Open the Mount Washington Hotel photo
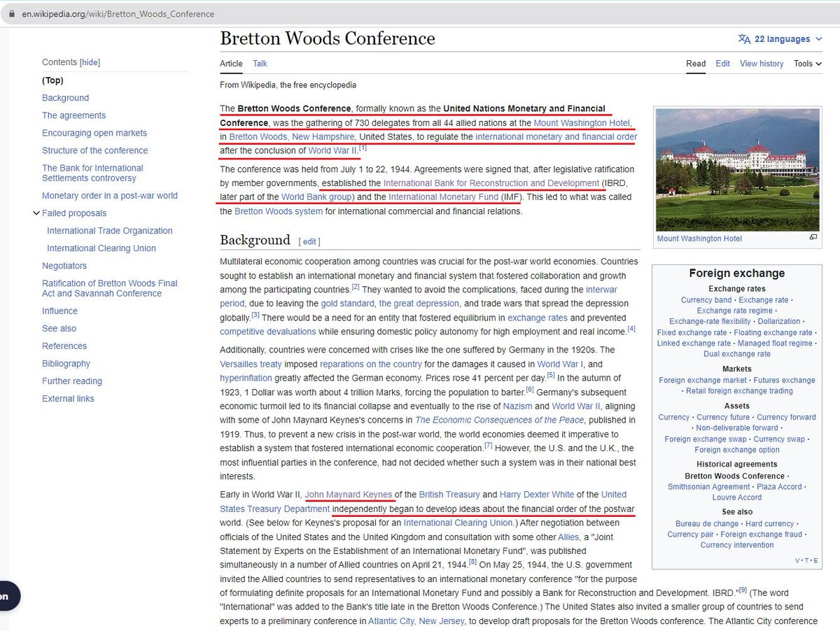This screenshot has height=631, width=840. point(737,169)
